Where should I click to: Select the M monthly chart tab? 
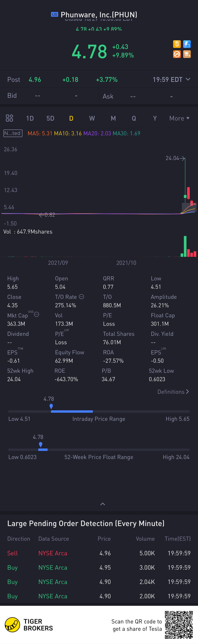tap(113, 118)
